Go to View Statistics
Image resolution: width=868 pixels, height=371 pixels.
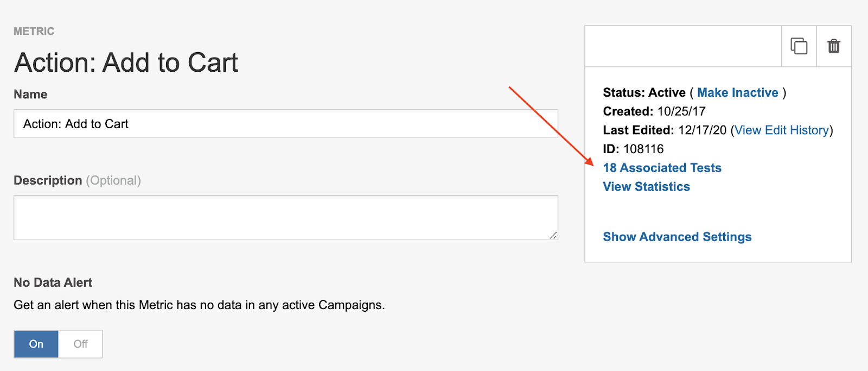pyautogui.click(x=646, y=187)
